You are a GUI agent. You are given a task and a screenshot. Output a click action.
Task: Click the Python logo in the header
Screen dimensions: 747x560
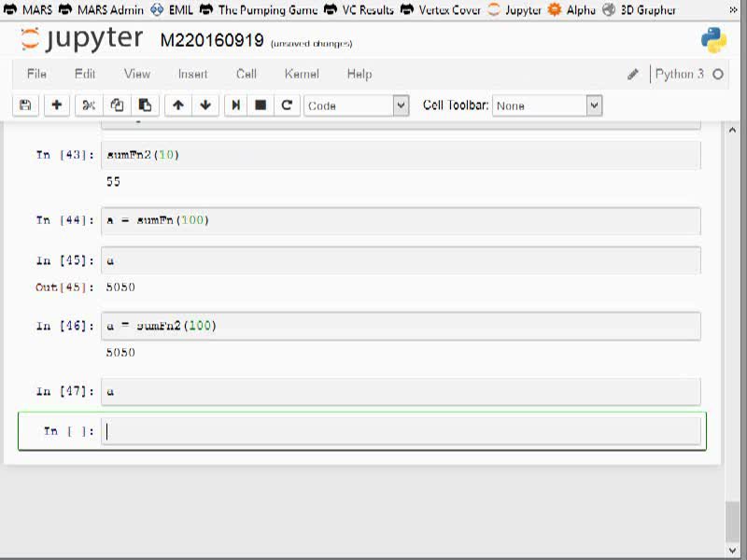tap(713, 40)
